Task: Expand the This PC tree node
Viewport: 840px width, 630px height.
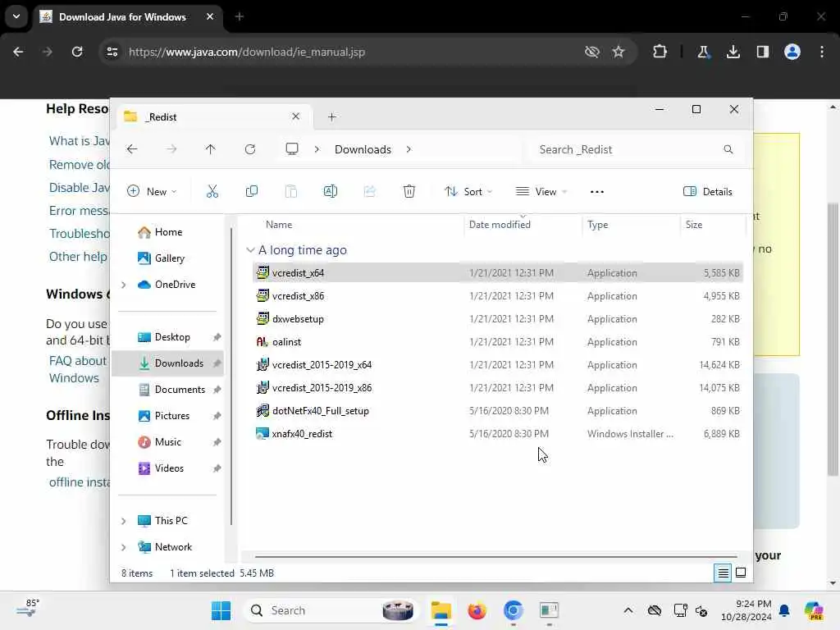Action: [x=124, y=521]
